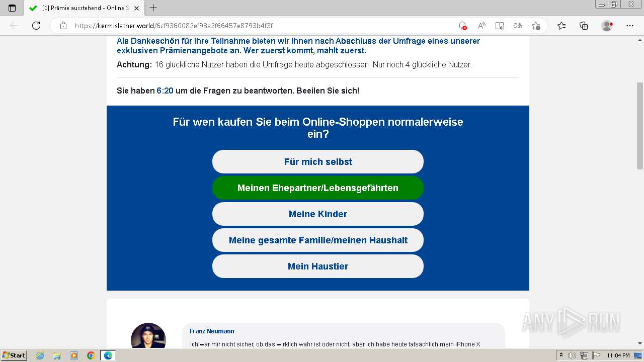Viewport: 644px width, 362px height.
Task: Select 'Meine gesamte Familie/meinen Haushalt'
Action: coord(318,240)
